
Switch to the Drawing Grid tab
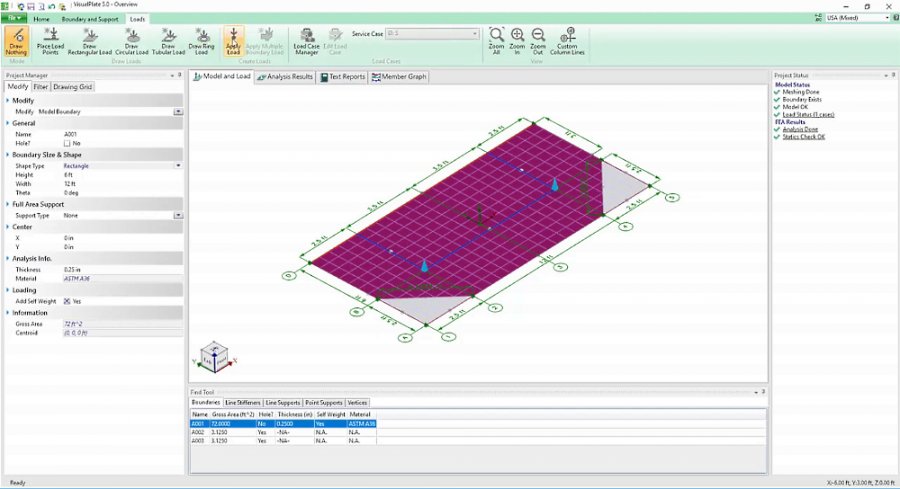click(x=73, y=87)
